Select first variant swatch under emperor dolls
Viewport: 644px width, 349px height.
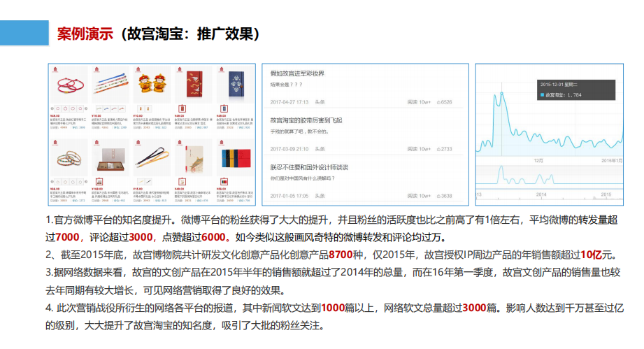tap(141, 109)
